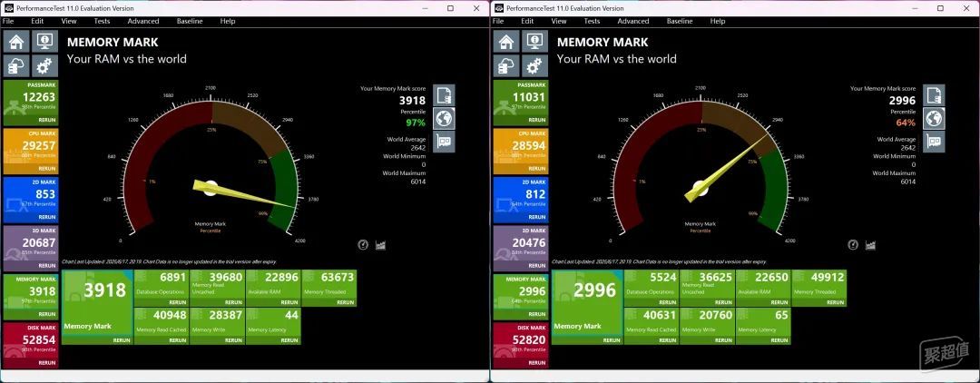Open Baseline menu in the 3918-score window
Image resolution: width=980 pixels, height=383 pixels.
(x=190, y=21)
